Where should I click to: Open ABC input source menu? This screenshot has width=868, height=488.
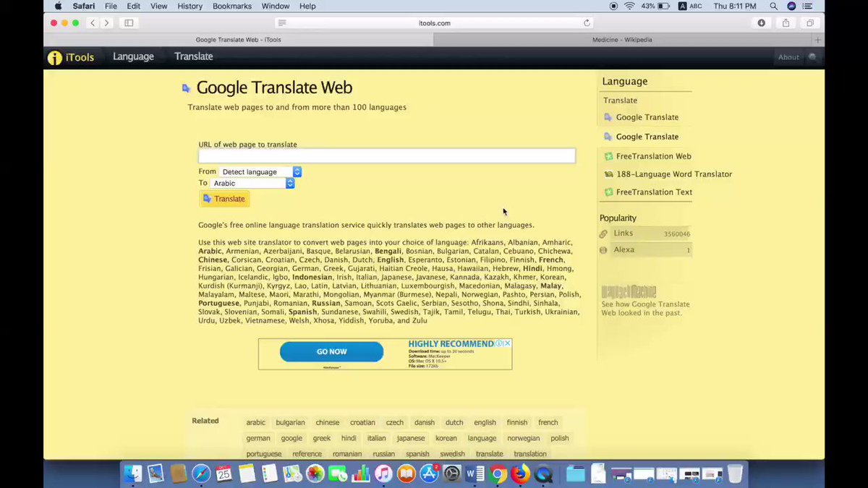[x=692, y=6]
